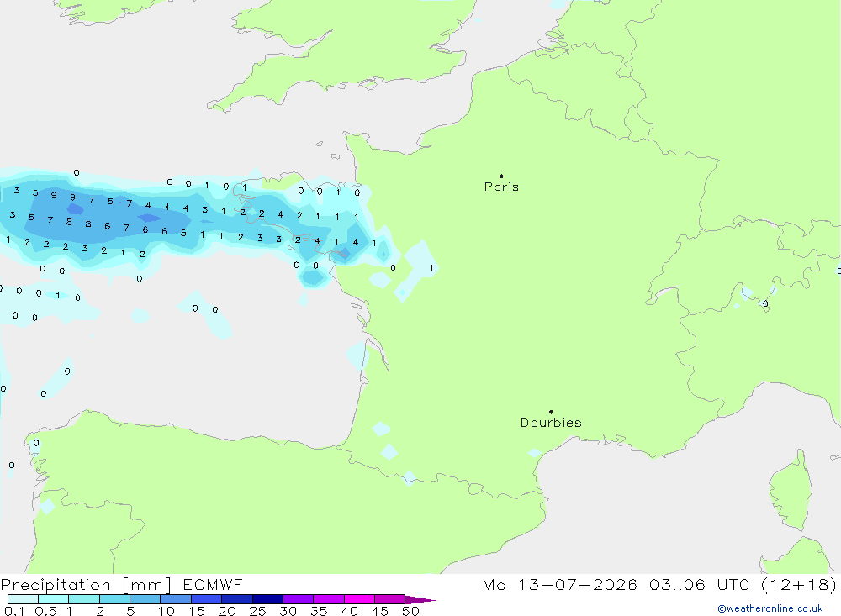
Task: Pick the 1–2 mm legend swatch
Action: [x=84, y=599]
